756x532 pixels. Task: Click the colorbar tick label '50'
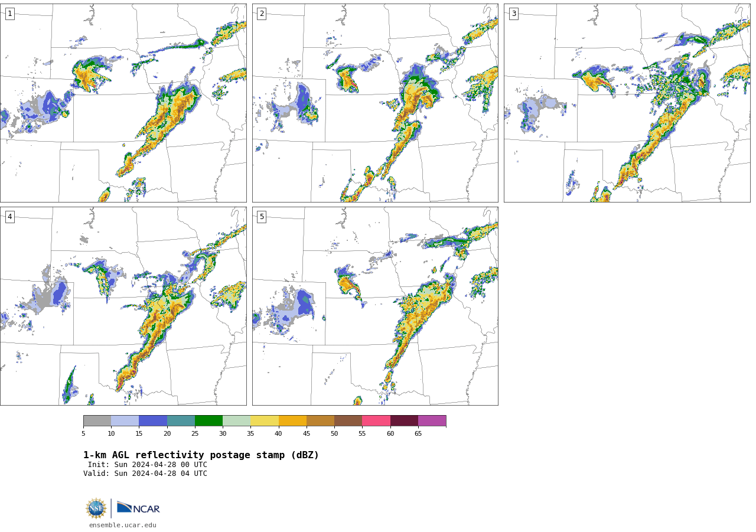334,434
